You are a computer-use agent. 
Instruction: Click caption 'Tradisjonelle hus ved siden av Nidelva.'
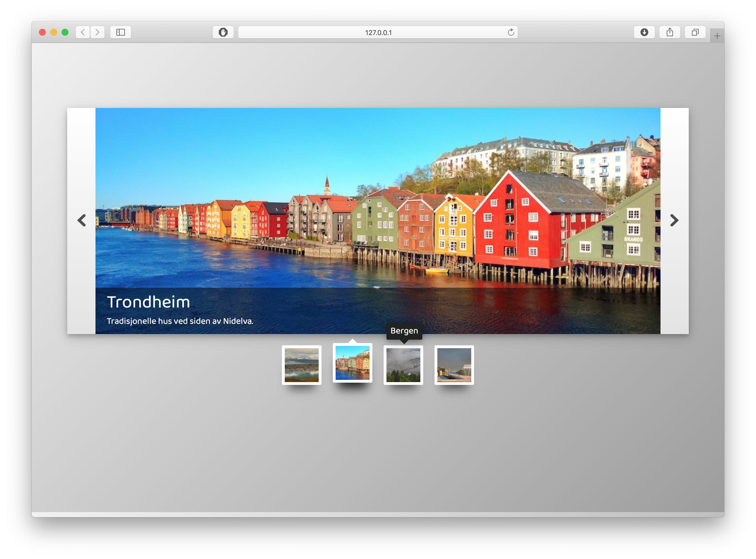[180, 321]
